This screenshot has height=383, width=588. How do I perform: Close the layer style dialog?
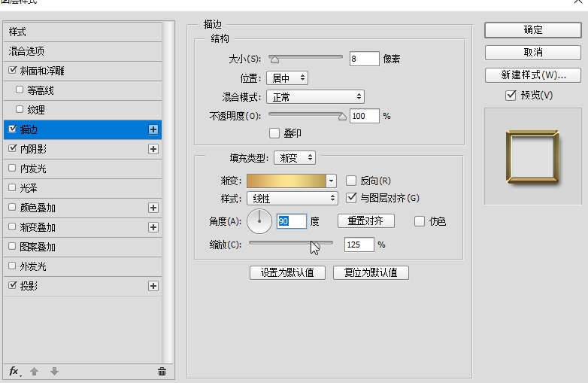(x=578, y=2)
